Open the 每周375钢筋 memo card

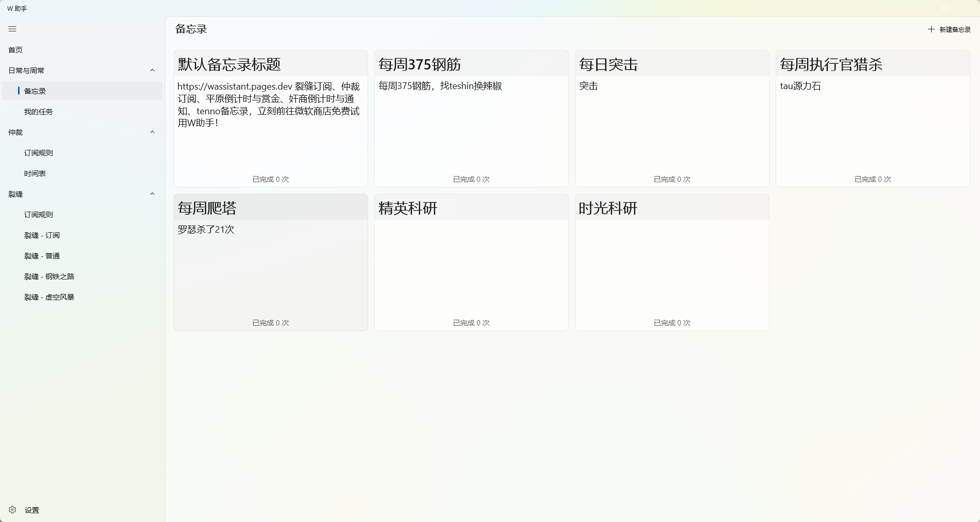coord(471,118)
